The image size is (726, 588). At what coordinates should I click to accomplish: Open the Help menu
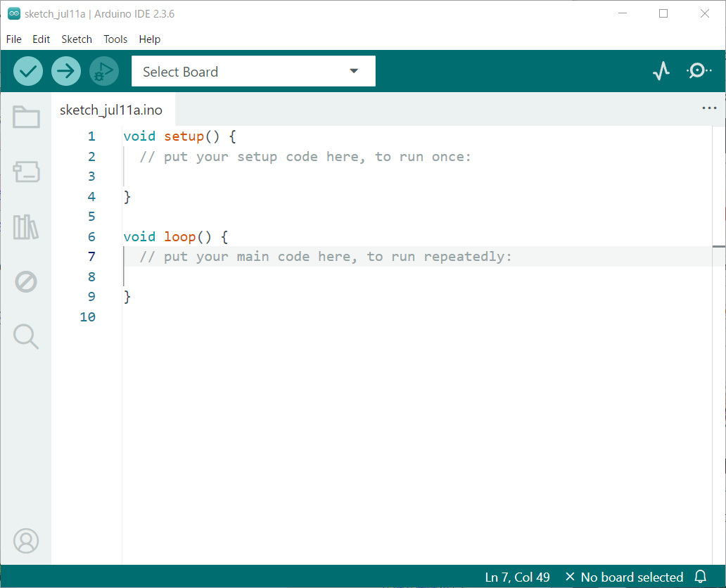[150, 39]
